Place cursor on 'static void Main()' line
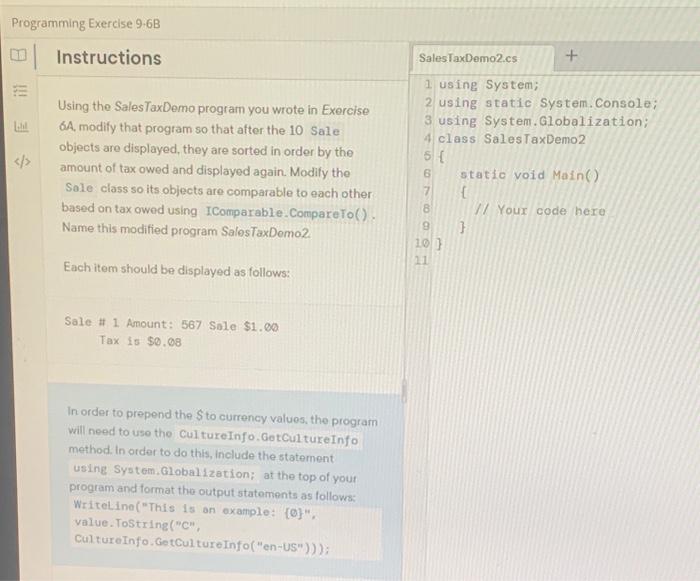The image size is (700, 581). point(529,175)
